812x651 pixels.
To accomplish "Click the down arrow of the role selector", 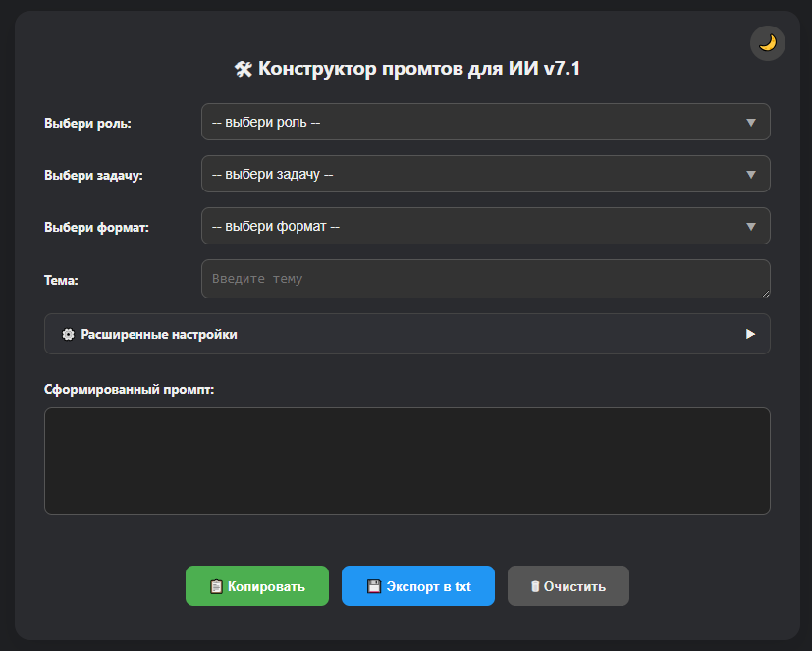I will click(751, 123).
